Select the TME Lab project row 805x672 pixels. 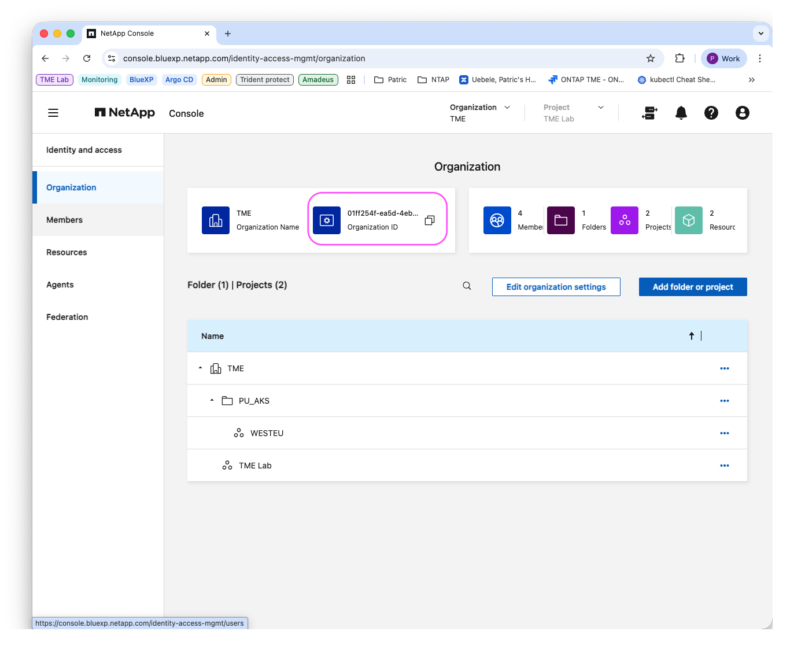tap(467, 466)
